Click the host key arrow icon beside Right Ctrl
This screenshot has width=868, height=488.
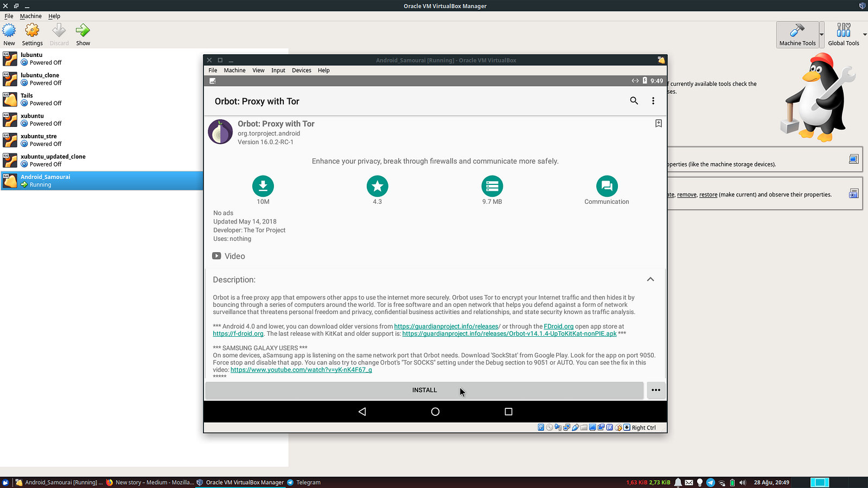tap(627, 427)
